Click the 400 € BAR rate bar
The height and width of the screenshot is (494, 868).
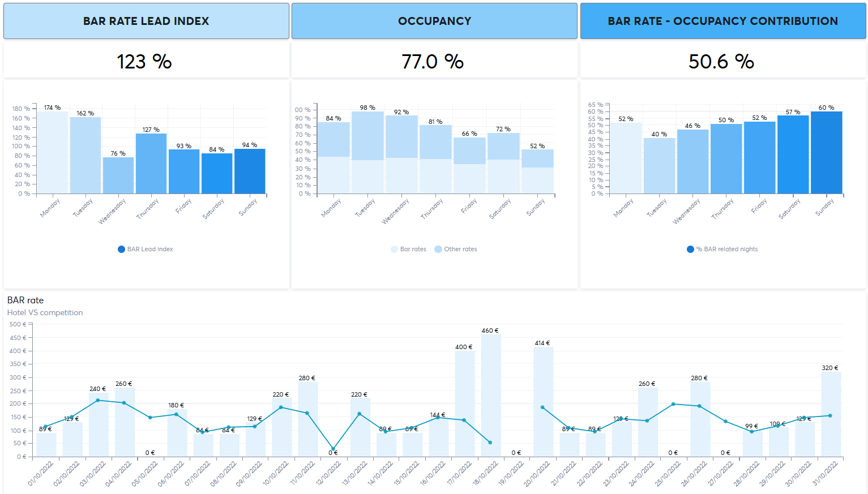[x=465, y=403]
